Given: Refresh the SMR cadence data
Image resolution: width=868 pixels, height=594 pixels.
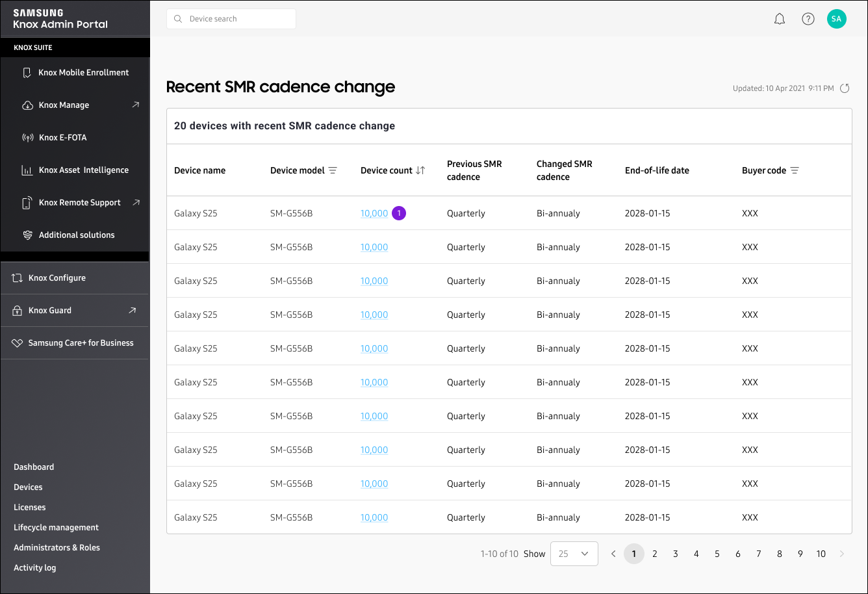Looking at the screenshot, I should coord(845,88).
